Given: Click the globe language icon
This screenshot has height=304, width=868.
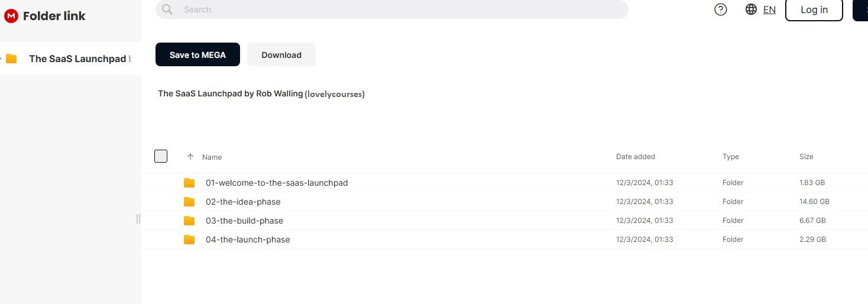Looking at the screenshot, I should 751,9.
